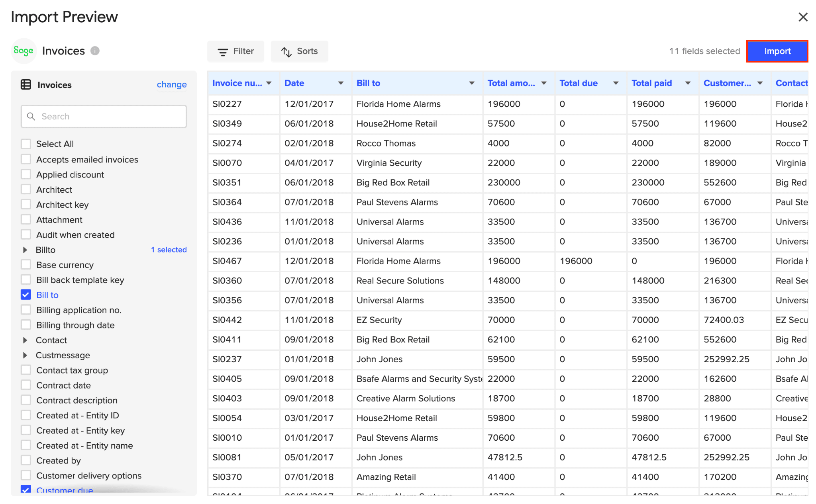Expand the Contact field group
Image resolution: width=816 pixels, height=504 pixels.
click(25, 340)
